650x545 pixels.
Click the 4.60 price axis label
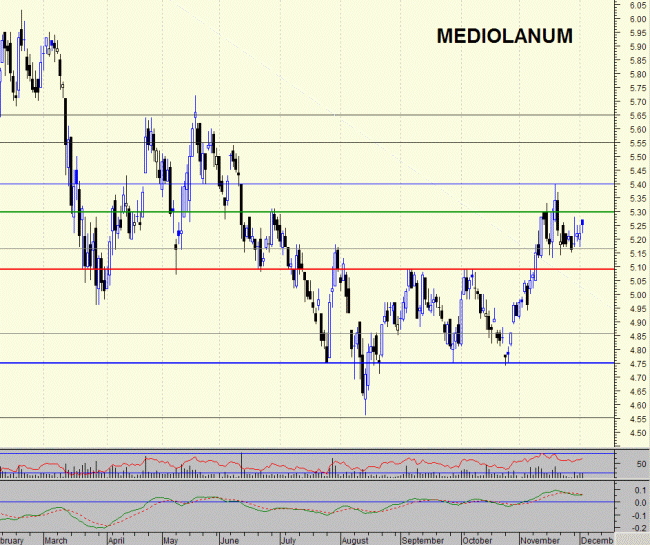coord(638,405)
